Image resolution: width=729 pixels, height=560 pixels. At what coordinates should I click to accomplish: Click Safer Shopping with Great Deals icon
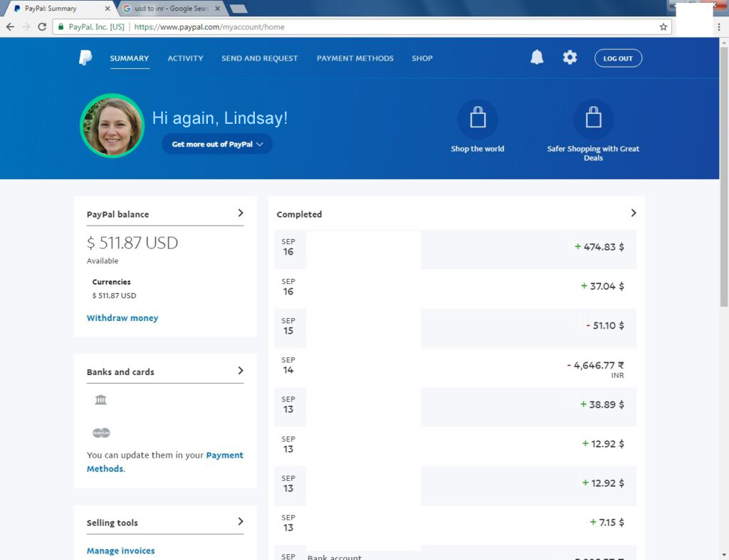pos(593,119)
